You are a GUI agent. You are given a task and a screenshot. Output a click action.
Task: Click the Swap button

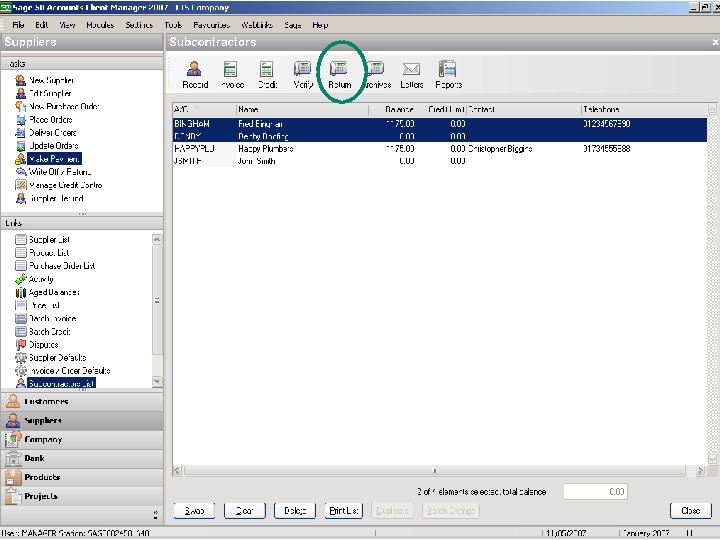click(194, 511)
